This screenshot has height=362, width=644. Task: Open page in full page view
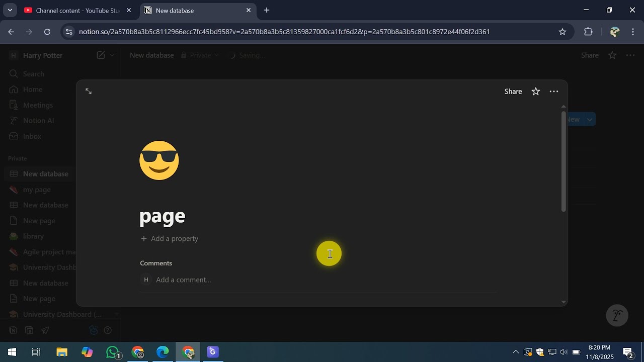tap(89, 91)
